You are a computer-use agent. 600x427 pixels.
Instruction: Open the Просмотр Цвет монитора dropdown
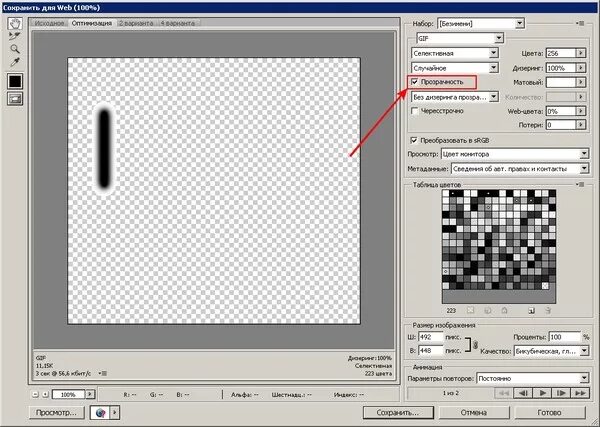[x=515, y=154]
